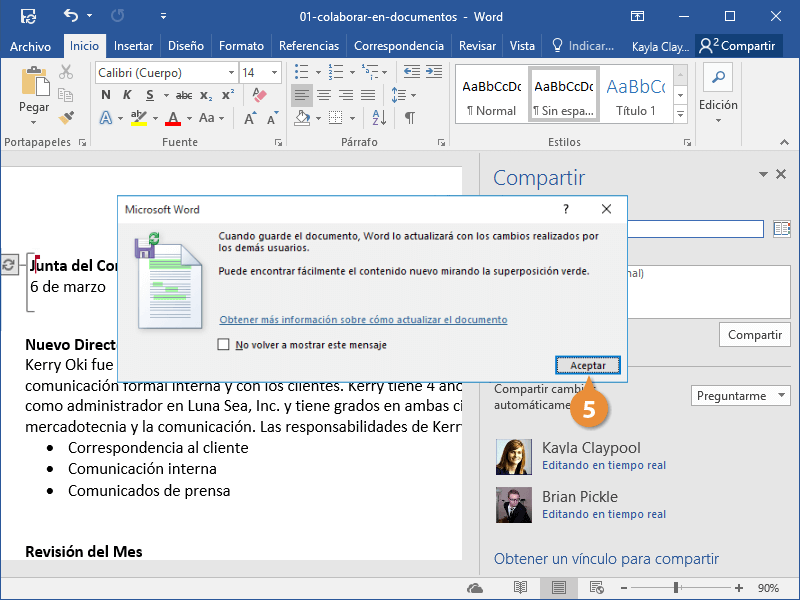The width and height of the screenshot is (800, 600).
Task: Click the Read Mode view icon
Action: [520, 588]
